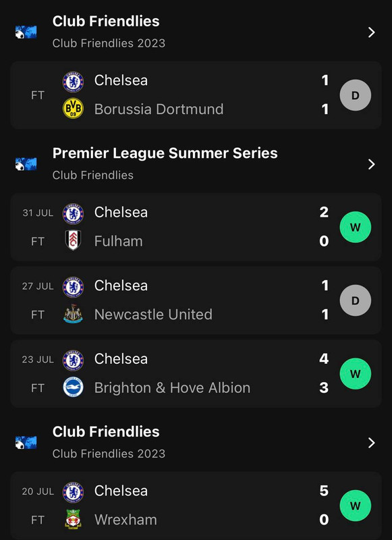Screen dimensions: 392x540
Task: Tap the Premier League Summer Series competition icon
Action: tap(26, 164)
